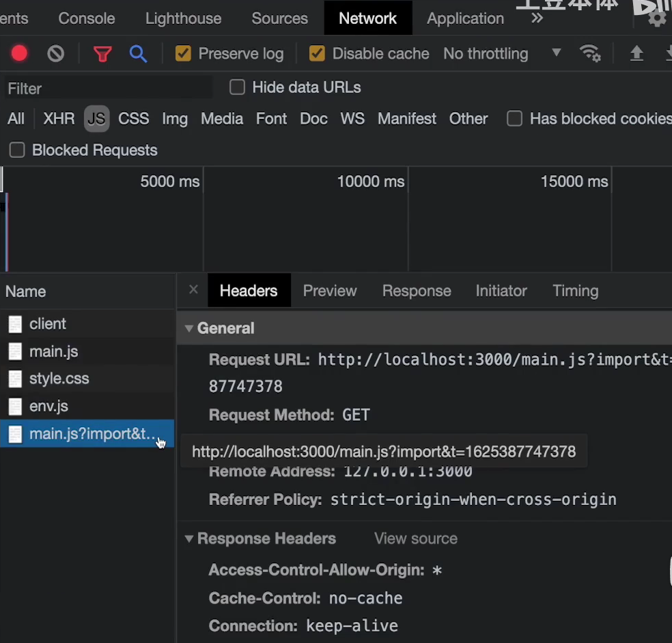
Task: Select the client request row
Action: pyautogui.click(x=87, y=324)
